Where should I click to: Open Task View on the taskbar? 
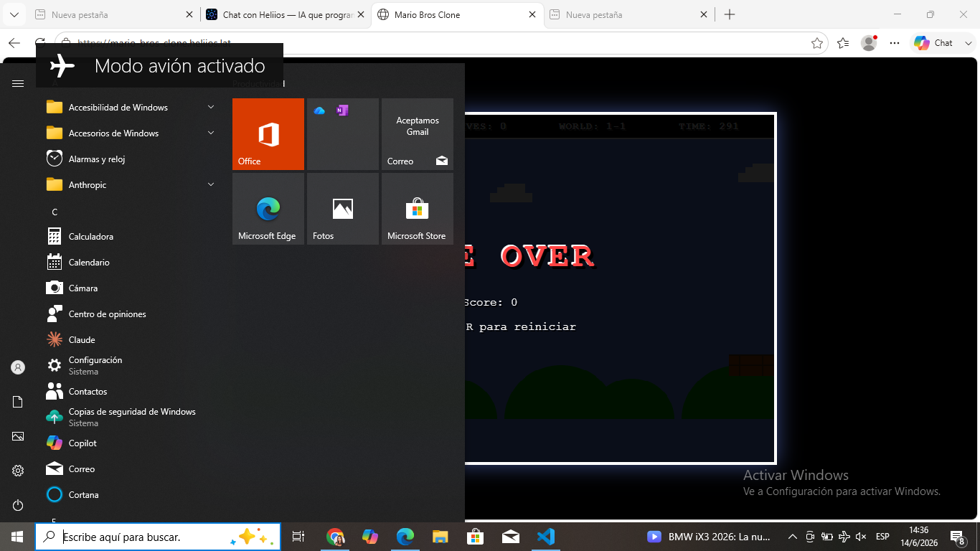pos(298,537)
